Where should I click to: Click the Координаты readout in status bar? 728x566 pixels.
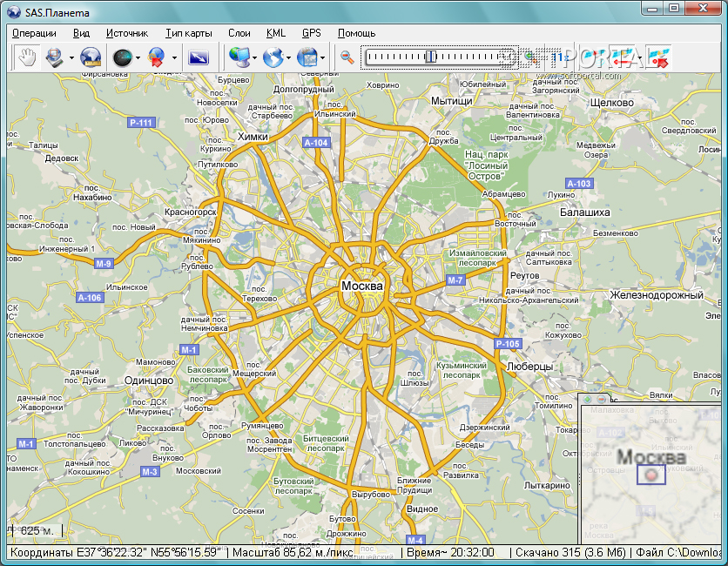tap(116, 553)
